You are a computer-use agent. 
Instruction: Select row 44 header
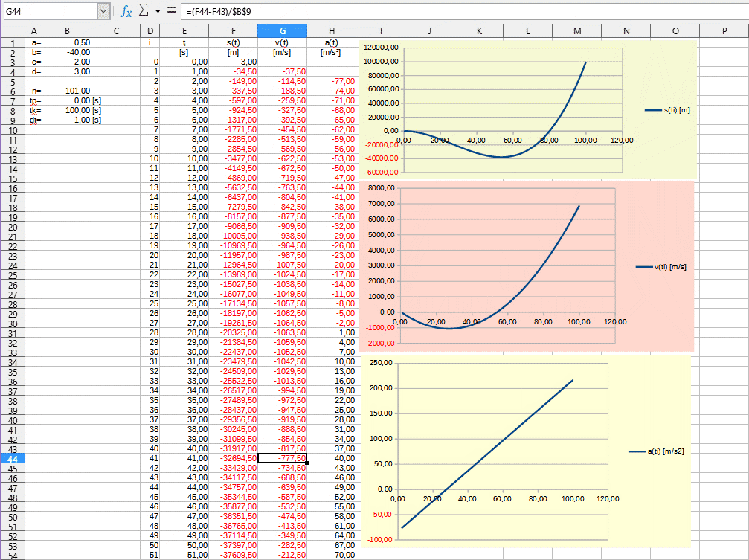click(x=13, y=459)
